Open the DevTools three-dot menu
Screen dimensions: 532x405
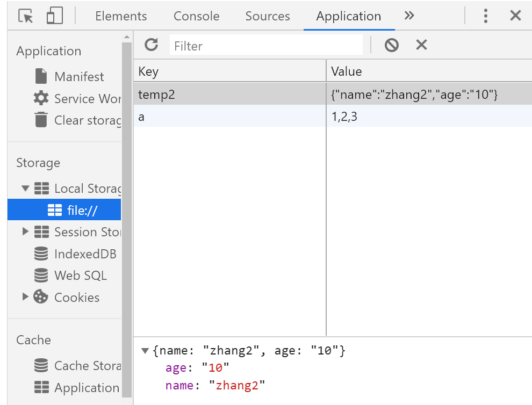(x=486, y=16)
